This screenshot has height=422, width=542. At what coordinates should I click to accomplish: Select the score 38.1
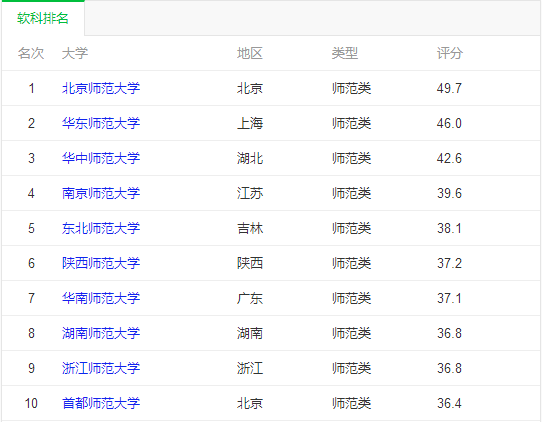449,228
